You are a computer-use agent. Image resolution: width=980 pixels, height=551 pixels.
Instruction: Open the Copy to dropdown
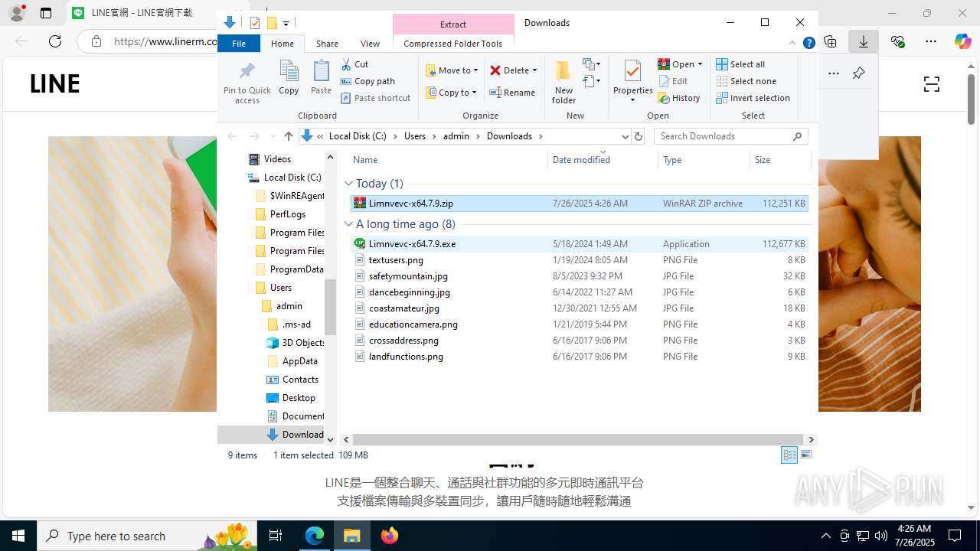click(452, 93)
